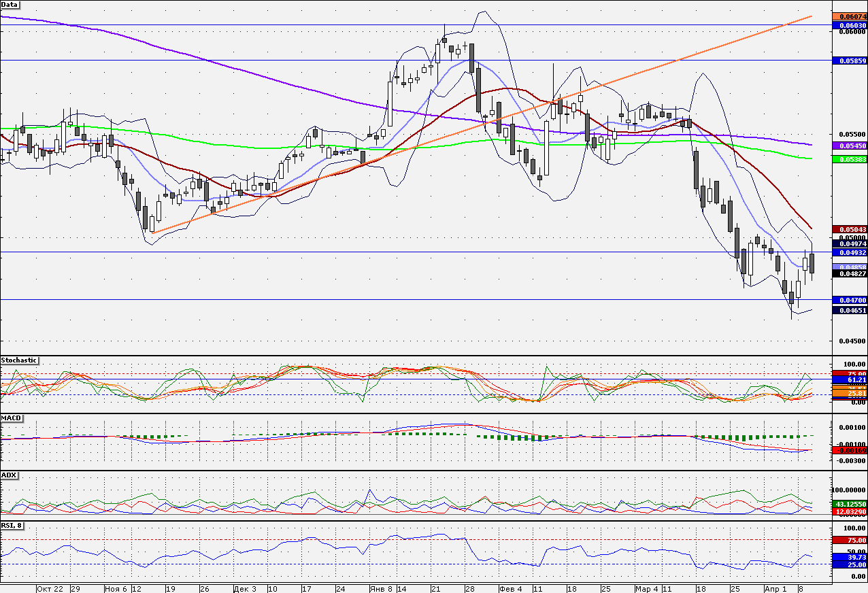This screenshot has width=868, height=593.
Task: Click the "Data" panel label
Action: click(10, 4)
